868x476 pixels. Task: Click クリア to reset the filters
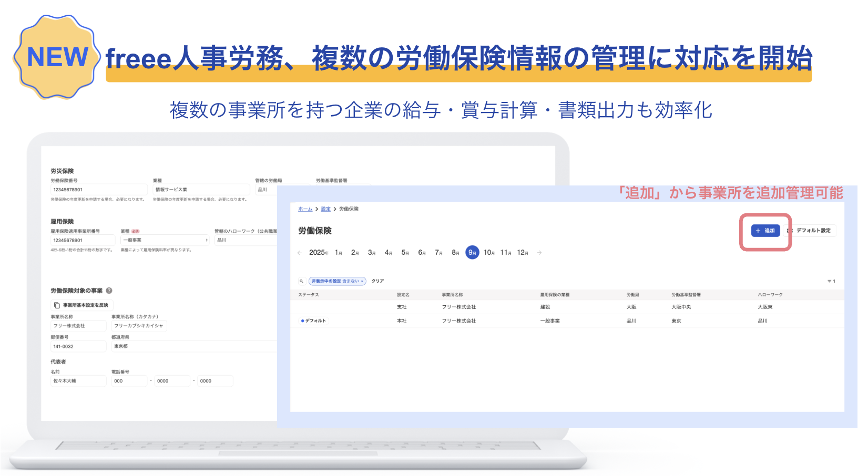377,281
